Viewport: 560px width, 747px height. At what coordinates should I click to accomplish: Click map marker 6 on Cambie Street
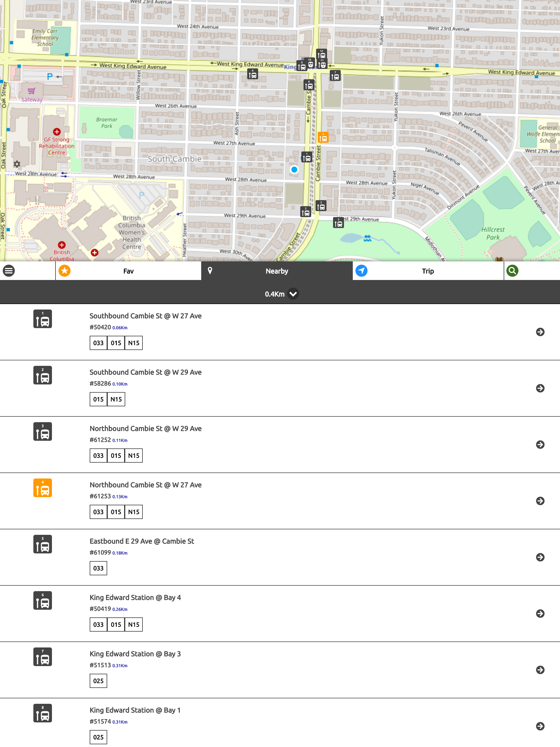click(309, 85)
